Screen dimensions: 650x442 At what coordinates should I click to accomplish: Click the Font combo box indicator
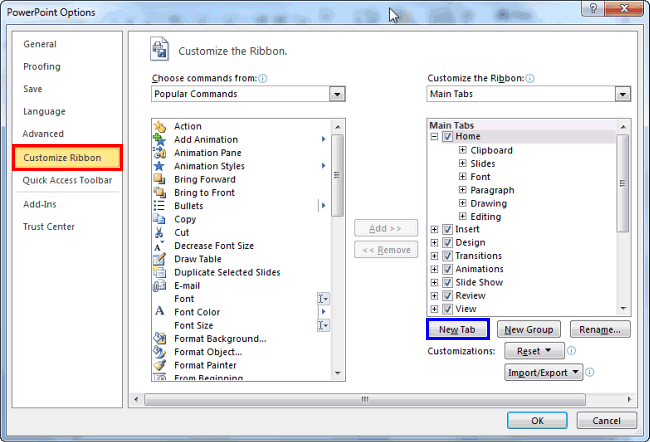click(x=323, y=299)
